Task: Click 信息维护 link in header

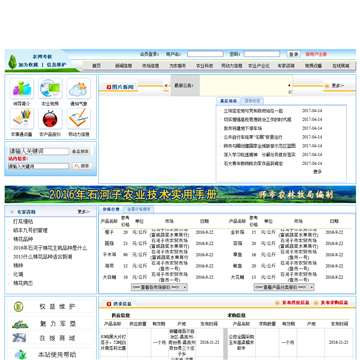Action: click(57, 65)
